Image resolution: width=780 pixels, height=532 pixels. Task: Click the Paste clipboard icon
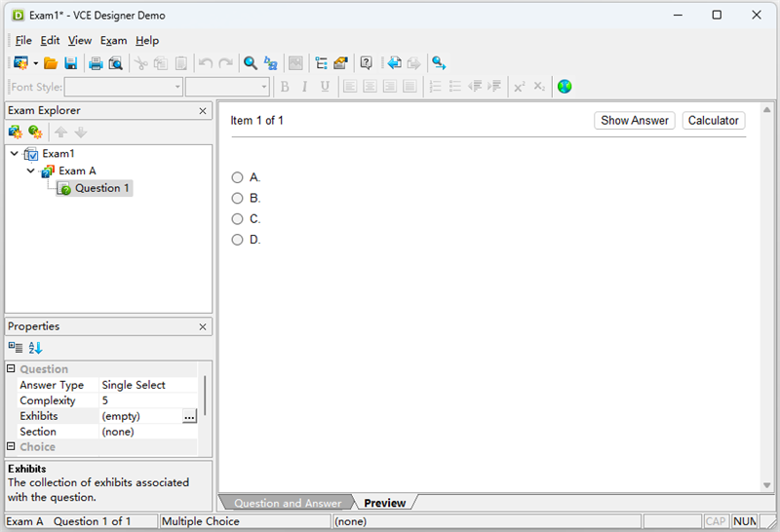click(x=181, y=63)
